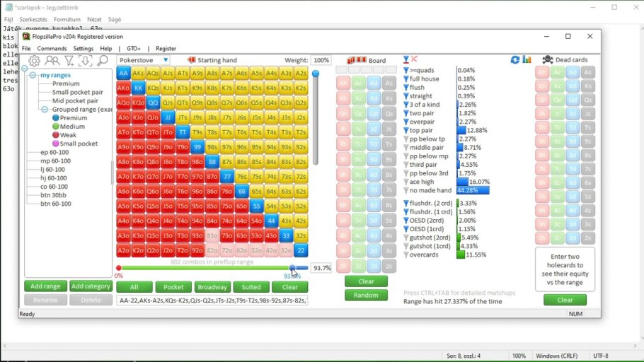
Task: Click the filter-plus funnel icon in range toolbar
Action: tap(69, 61)
